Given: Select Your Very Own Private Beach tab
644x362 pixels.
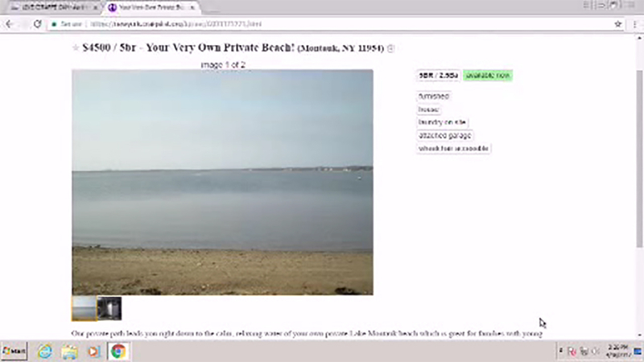Looking at the screenshot, I should [x=151, y=7].
